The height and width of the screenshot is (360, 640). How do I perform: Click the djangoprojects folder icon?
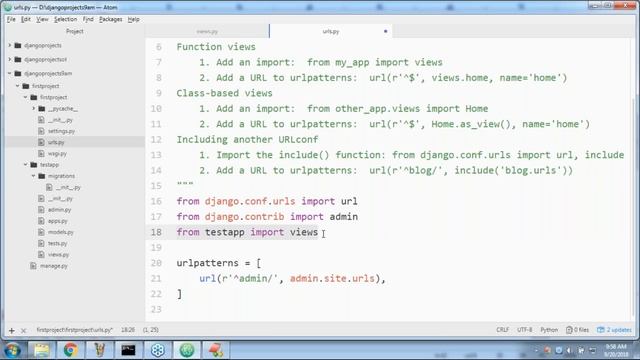tap(18, 45)
